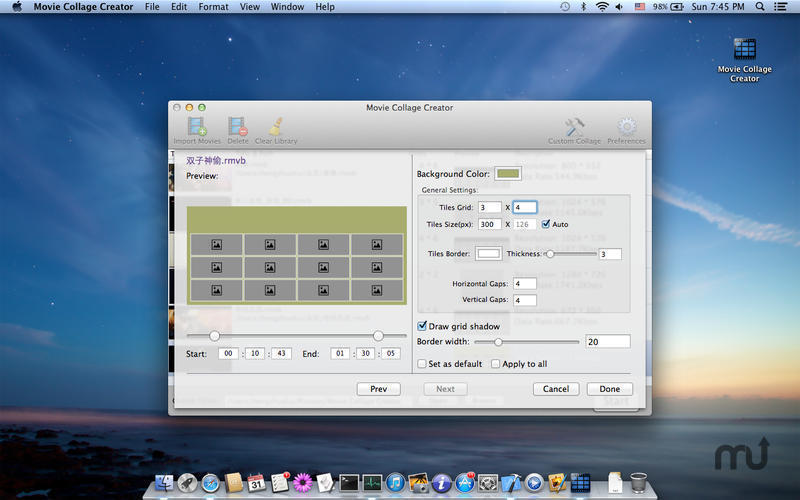Open Preferences from the gear icon
This screenshot has height=500, width=800.
click(x=626, y=127)
